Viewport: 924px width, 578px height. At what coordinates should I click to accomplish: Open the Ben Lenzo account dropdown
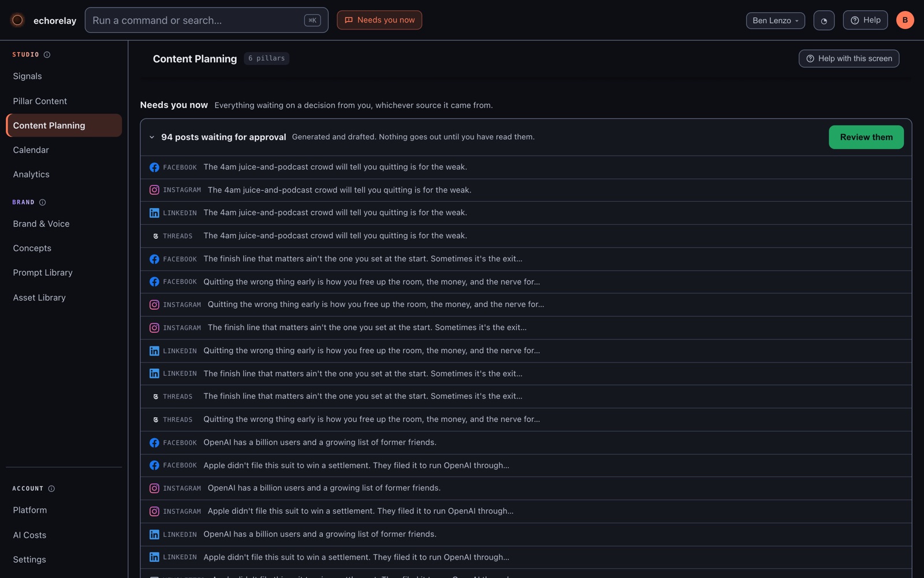775,20
